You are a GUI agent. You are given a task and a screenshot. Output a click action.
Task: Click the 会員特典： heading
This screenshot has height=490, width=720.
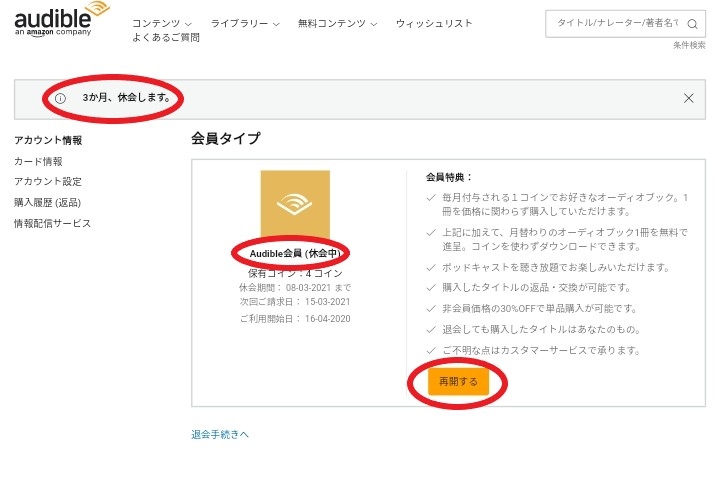[x=449, y=177]
